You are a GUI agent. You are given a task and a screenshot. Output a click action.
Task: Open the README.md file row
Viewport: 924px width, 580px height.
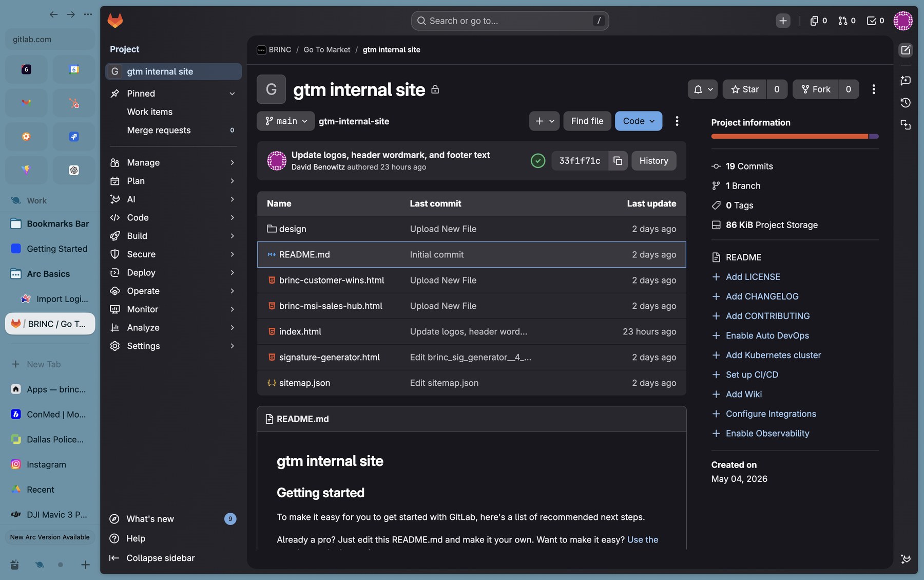(471, 255)
